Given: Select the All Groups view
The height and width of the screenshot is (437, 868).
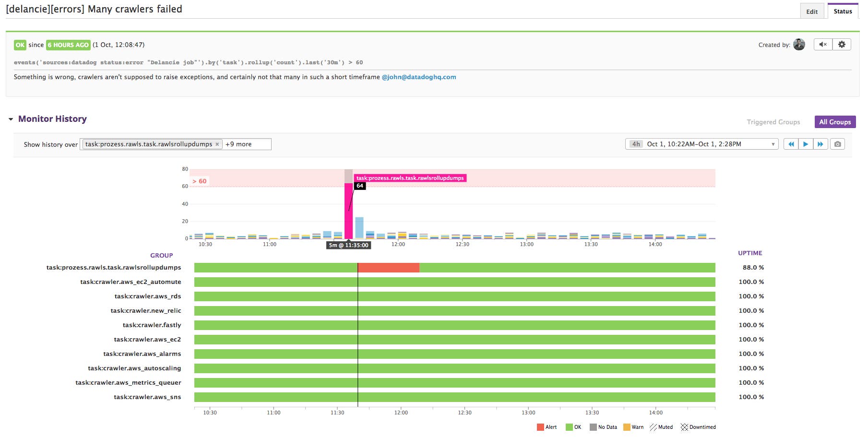Looking at the screenshot, I should 835,122.
